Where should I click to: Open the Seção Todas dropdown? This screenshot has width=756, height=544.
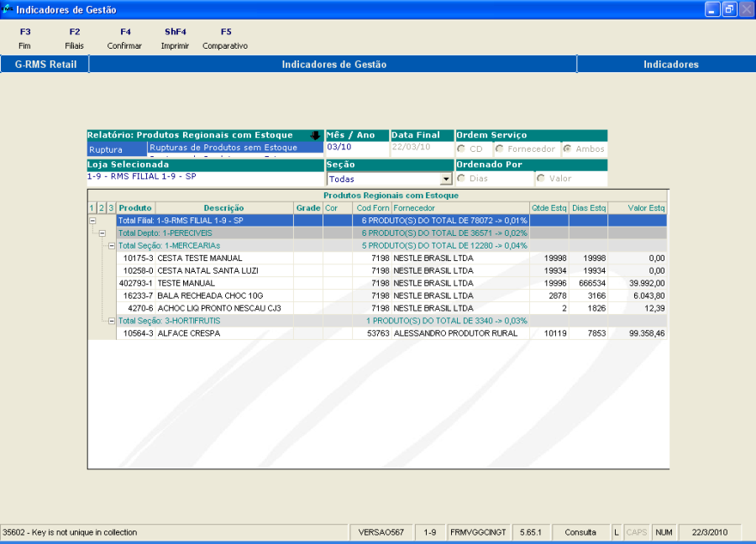click(446, 180)
